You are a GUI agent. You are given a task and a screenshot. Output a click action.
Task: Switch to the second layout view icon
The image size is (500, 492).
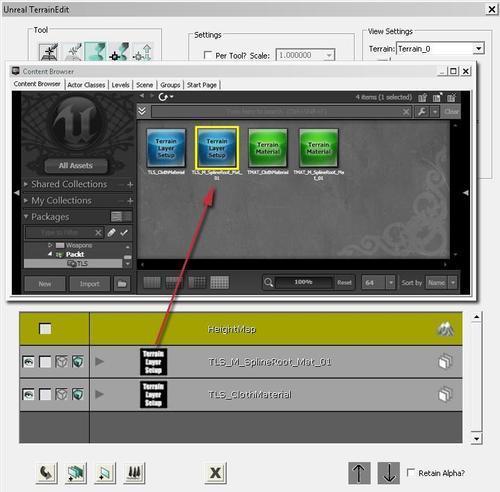coord(174,283)
